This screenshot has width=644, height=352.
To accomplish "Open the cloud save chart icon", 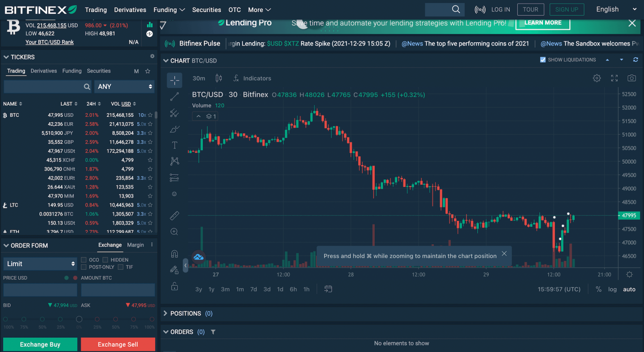I will tap(198, 257).
